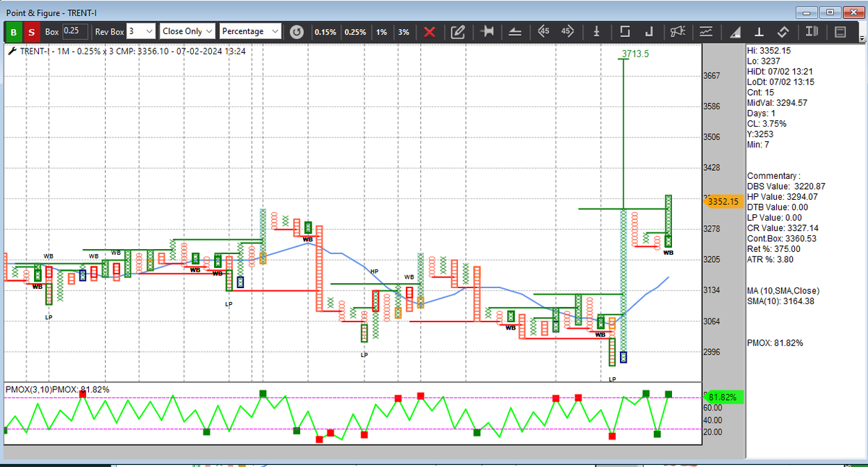
Task: Click the Cont.Box: 3360.53 line
Action: pyautogui.click(x=782, y=238)
